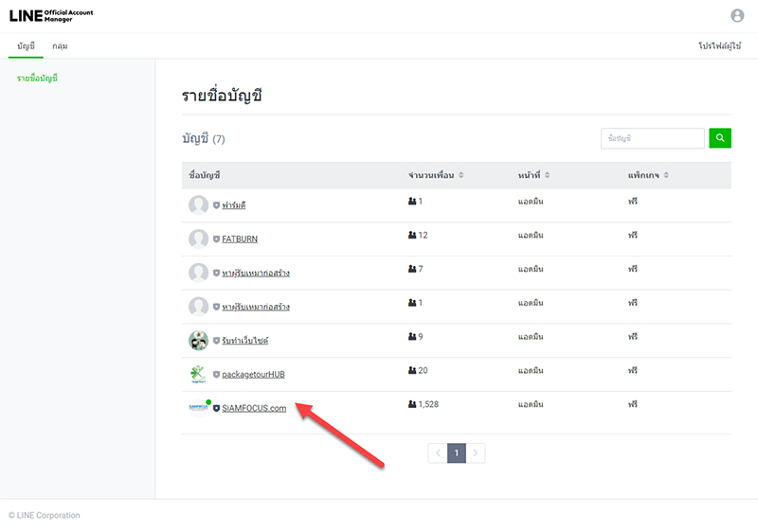Click the SIAMFOCUS.com account logo
758x532 pixels.
point(198,408)
